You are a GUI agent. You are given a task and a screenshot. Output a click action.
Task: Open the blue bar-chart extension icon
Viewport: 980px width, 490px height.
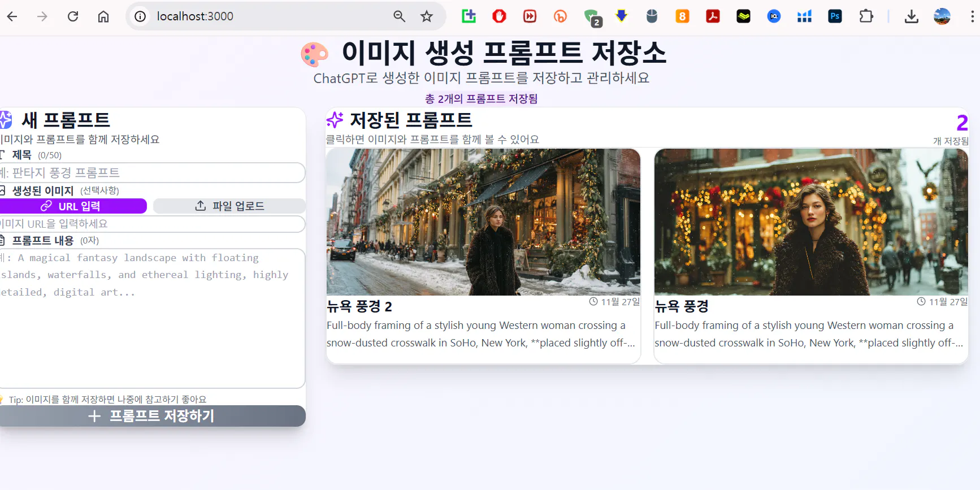click(x=805, y=16)
